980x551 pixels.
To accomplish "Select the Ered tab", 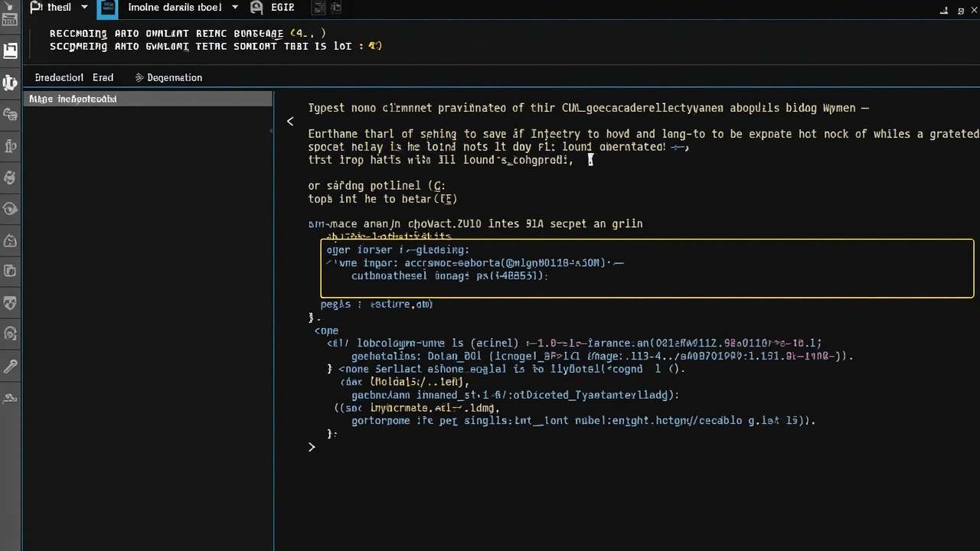I will tap(103, 77).
